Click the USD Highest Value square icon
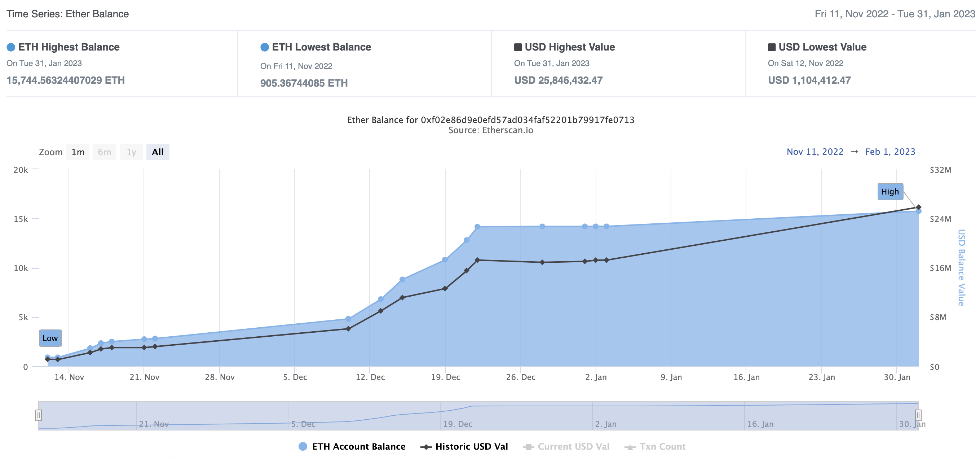This screenshot has width=980, height=459. 518,47
